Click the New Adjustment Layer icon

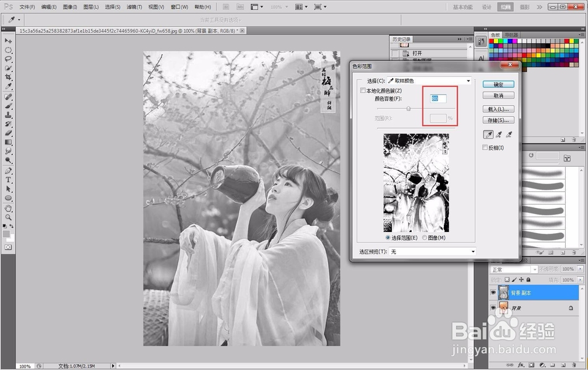542,365
